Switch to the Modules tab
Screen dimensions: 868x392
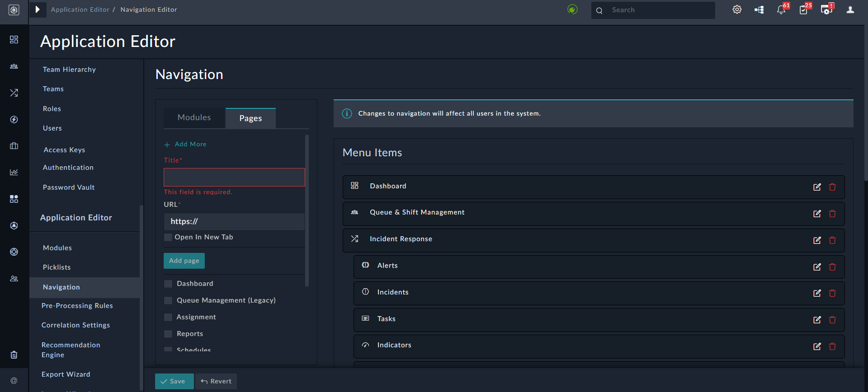194,118
